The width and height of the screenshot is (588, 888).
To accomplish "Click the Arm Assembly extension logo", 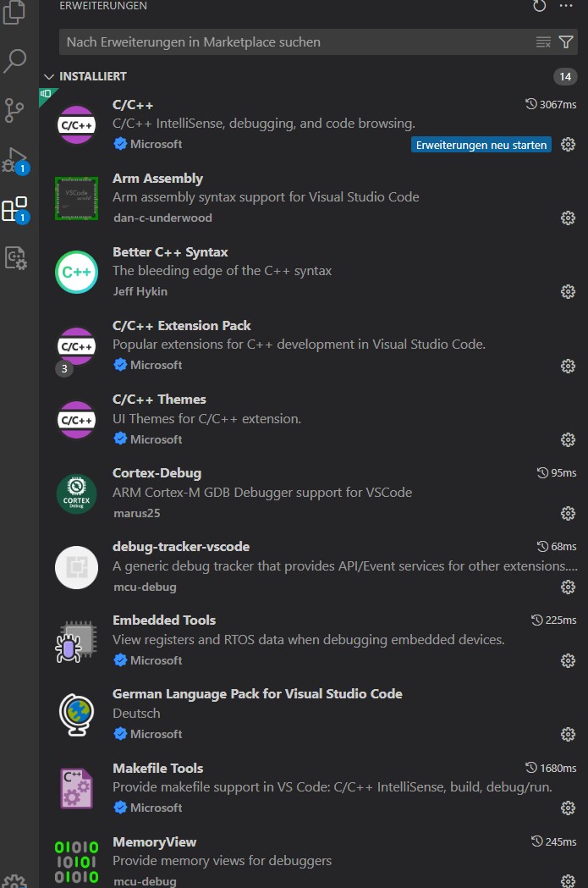I will (x=76, y=198).
